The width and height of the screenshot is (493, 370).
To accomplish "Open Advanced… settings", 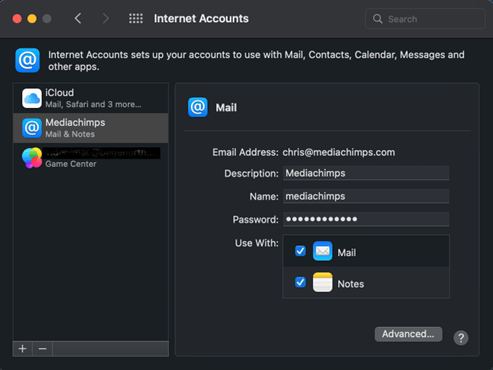I will [408, 334].
